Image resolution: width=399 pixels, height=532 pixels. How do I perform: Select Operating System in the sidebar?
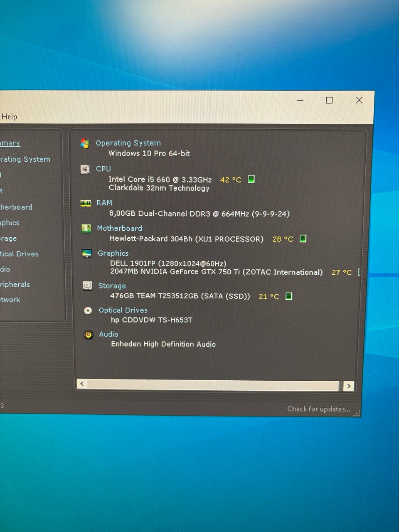[x=25, y=159]
